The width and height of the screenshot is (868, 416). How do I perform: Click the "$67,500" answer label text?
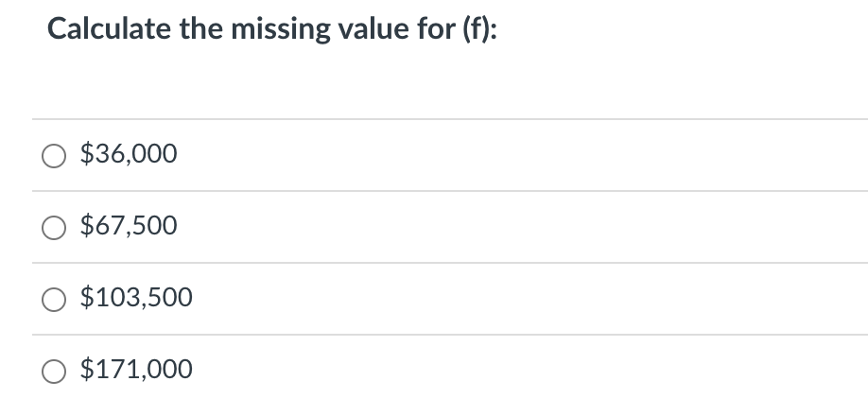(129, 226)
